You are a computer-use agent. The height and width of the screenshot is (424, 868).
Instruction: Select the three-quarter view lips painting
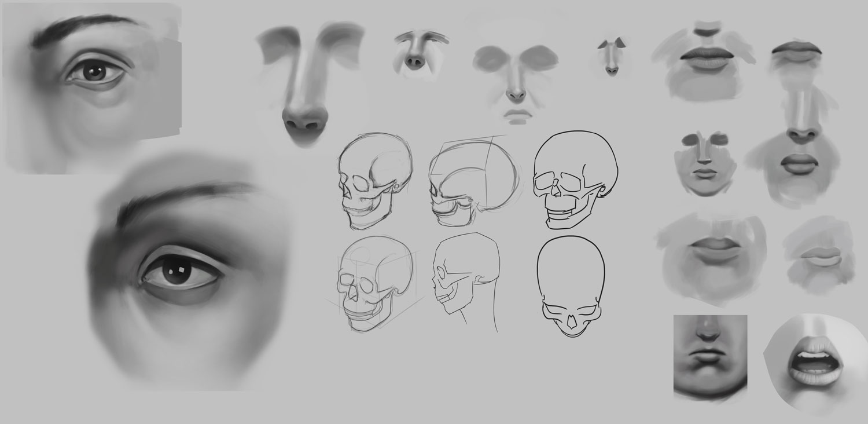(x=818, y=255)
